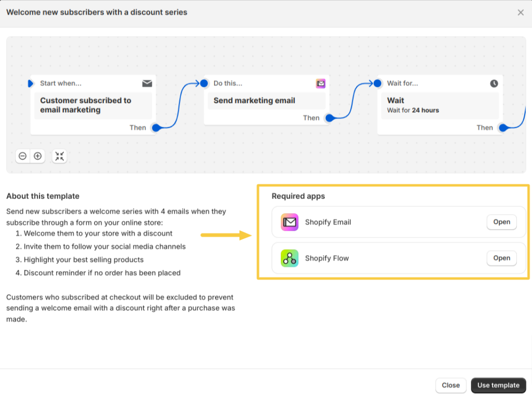Zoom out the workflow preview
This screenshot has height=398, width=532.
(x=23, y=156)
